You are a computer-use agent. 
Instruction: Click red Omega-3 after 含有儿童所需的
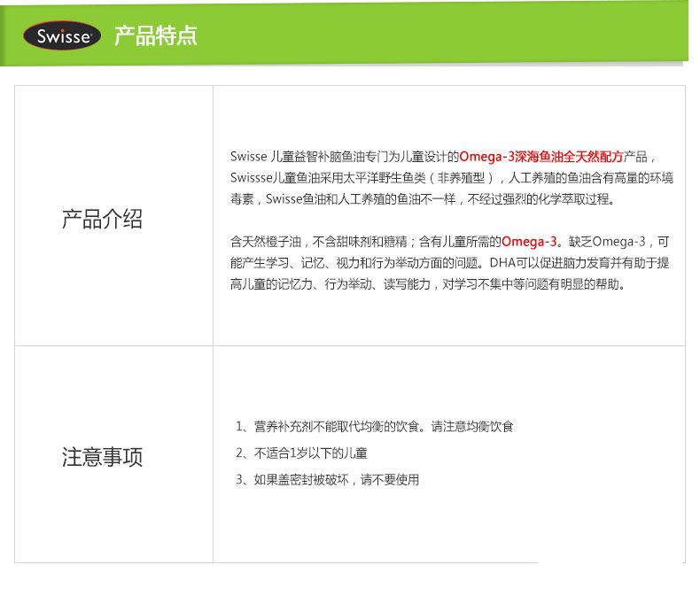(529, 241)
